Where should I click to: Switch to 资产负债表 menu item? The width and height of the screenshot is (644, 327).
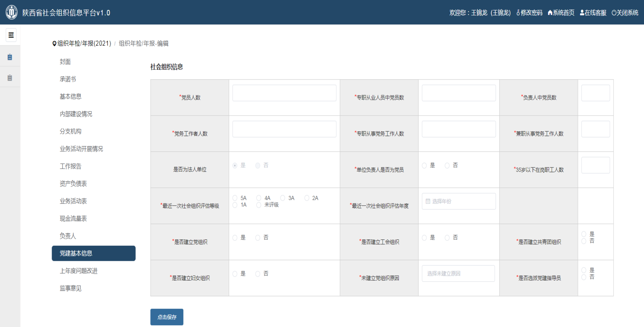73,183
